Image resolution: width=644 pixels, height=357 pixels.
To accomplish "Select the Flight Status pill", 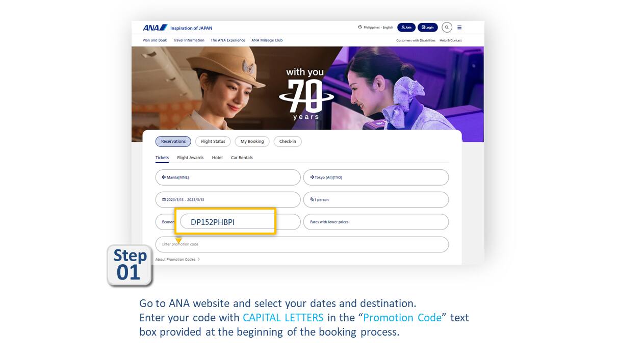I will [213, 141].
